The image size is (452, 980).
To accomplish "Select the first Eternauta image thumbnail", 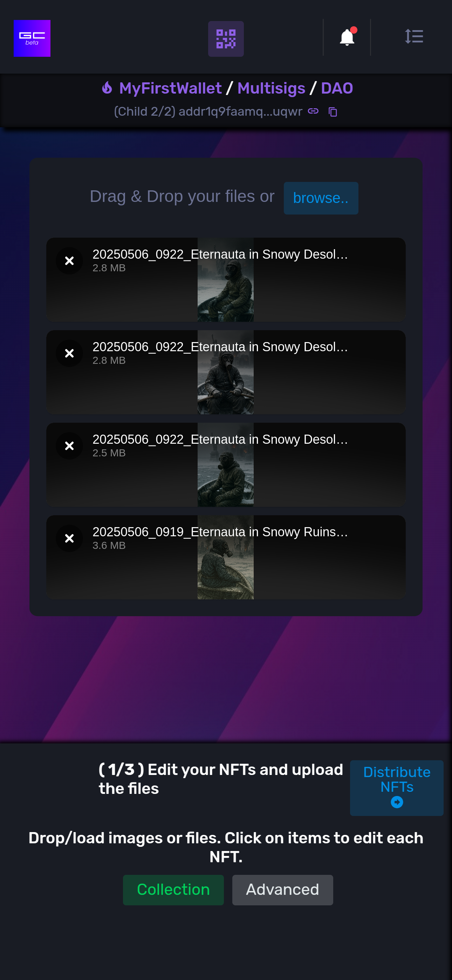I will point(225,280).
